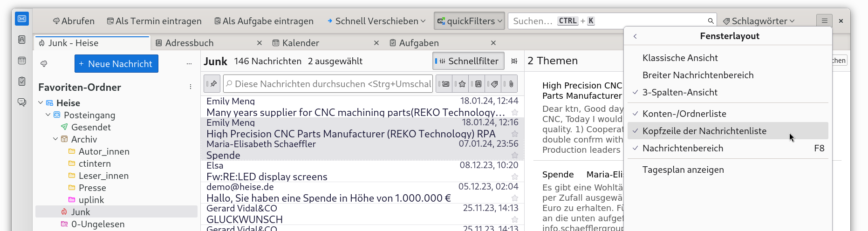Select Klassische Ansicht layout
Viewport: 868px width, 231px height.
coord(680,58)
